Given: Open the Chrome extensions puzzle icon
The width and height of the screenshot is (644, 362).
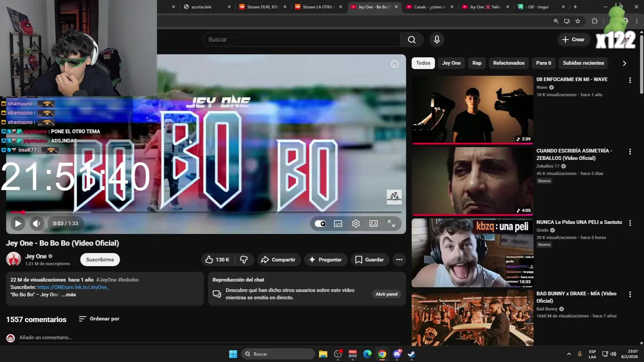Looking at the screenshot, I should [595, 21].
